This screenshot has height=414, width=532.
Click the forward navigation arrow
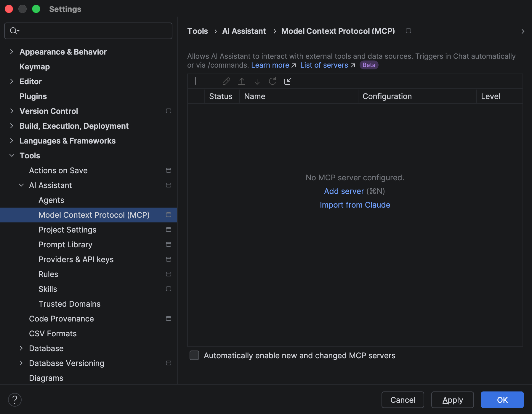click(x=523, y=31)
